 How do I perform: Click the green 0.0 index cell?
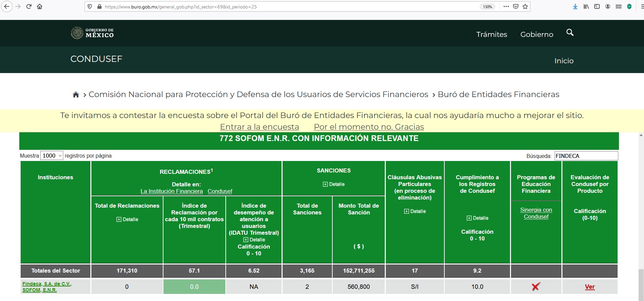[194, 287]
